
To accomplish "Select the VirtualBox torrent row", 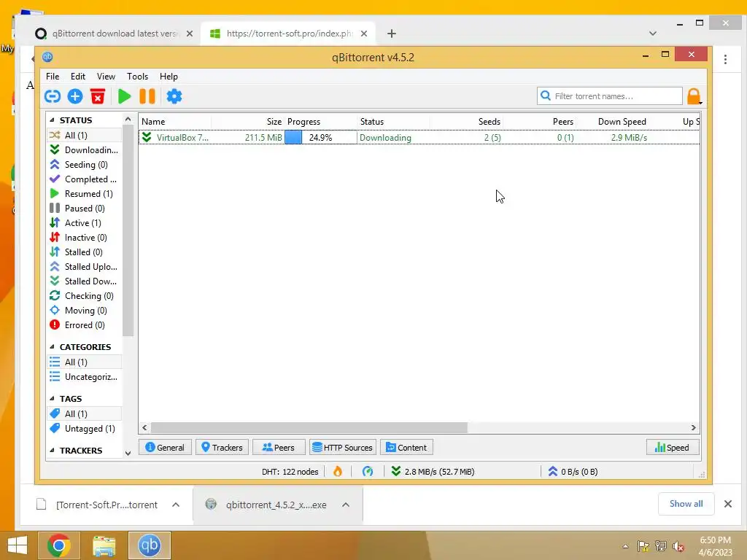I will (419, 138).
